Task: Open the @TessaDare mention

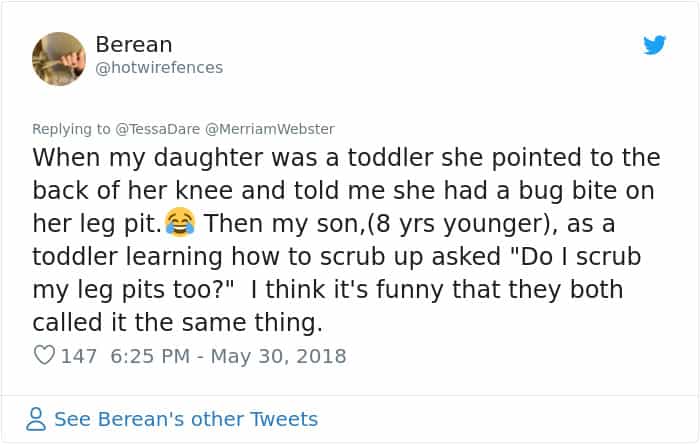Action: tap(155, 129)
